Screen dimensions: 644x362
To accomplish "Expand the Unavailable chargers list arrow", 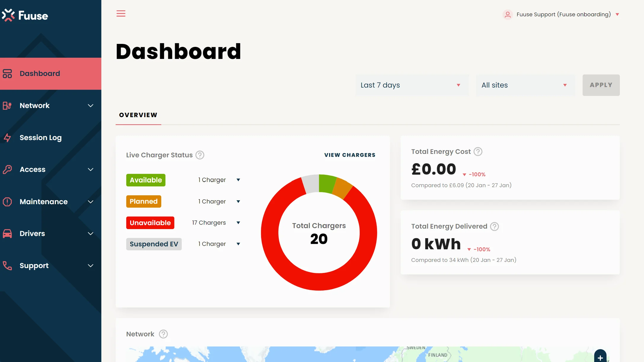I will point(238,223).
